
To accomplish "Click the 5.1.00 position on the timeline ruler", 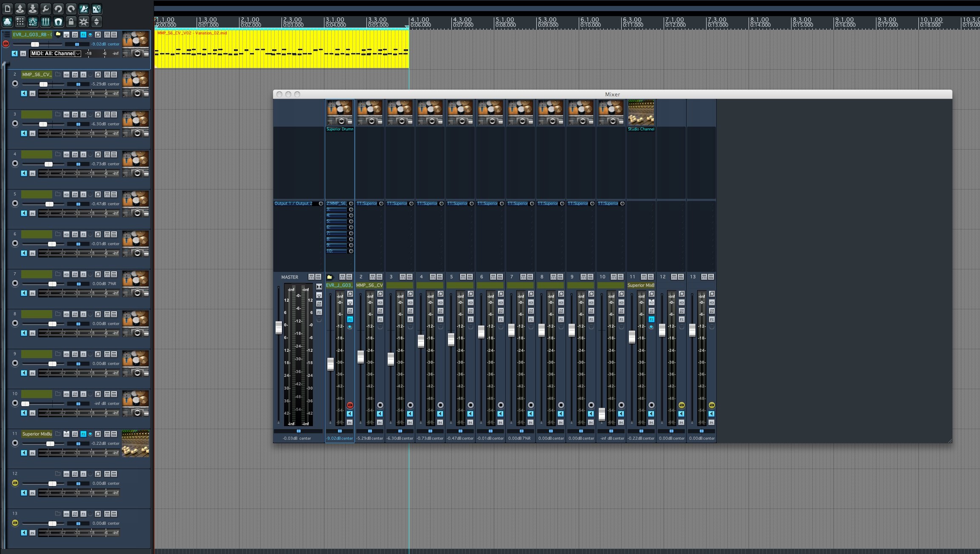I will 504,20.
